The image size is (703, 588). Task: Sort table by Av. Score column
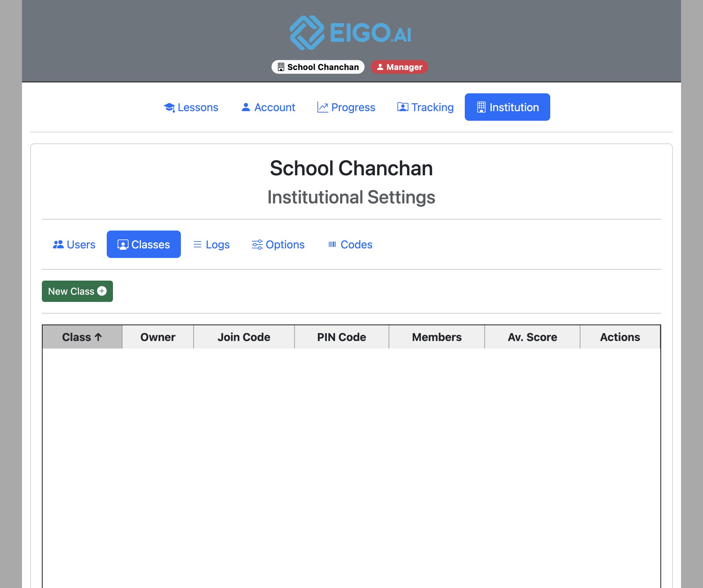532,337
